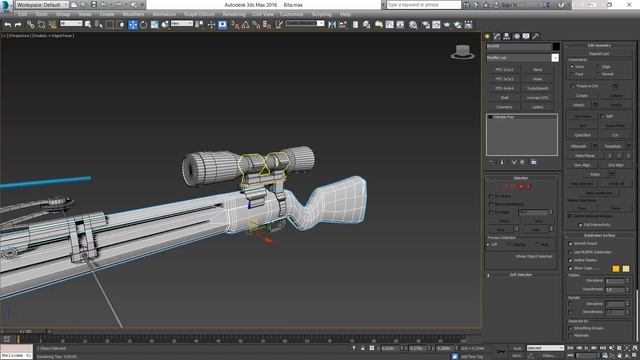The height and width of the screenshot is (360, 640).
Task: Select Normal constraint radio button
Action: (598, 74)
